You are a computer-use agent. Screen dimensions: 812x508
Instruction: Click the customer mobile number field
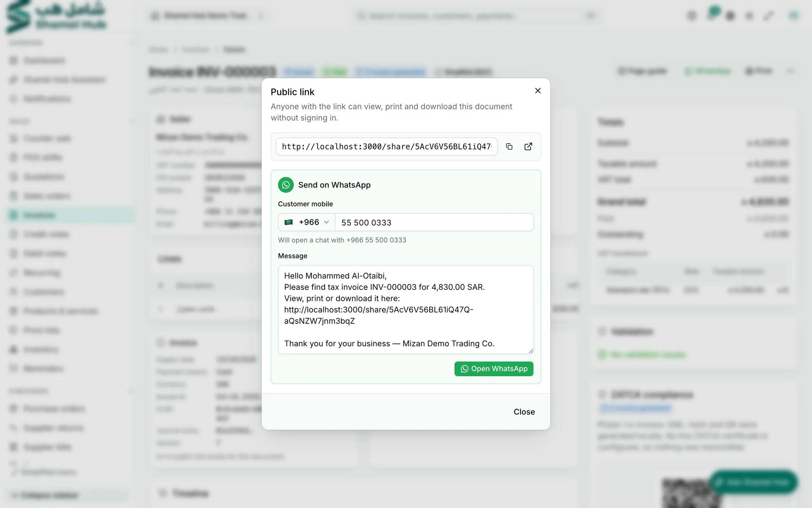[434, 222]
